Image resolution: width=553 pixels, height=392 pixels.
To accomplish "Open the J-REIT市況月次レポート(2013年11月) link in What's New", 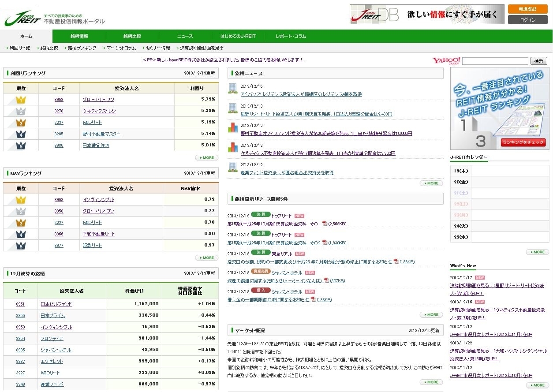I will pyautogui.click(x=491, y=334).
